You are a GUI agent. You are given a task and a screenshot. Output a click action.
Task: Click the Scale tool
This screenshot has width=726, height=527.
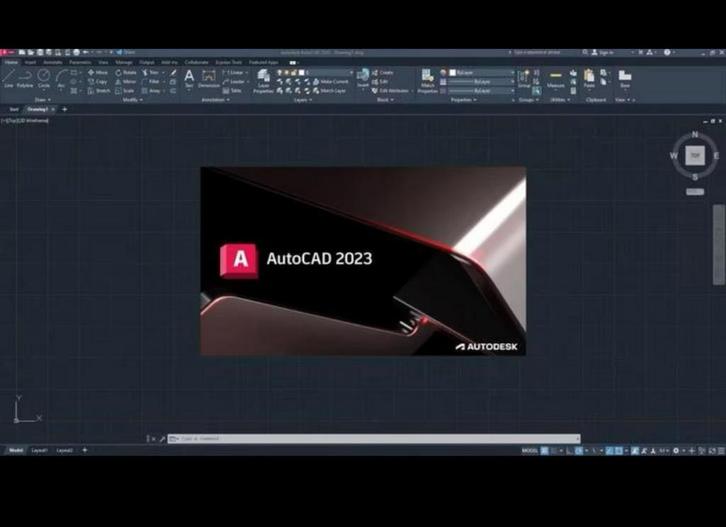click(x=125, y=91)
